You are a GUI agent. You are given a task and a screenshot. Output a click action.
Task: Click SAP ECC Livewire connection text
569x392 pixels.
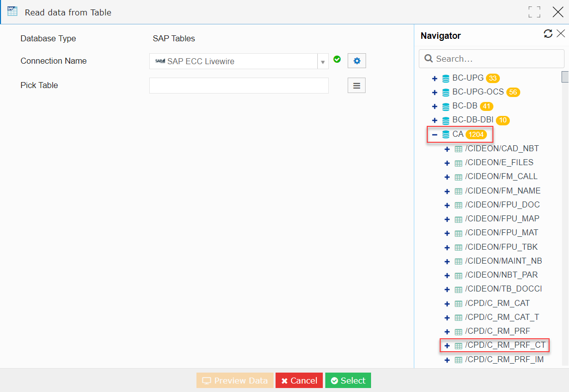[x=200, y=61]
